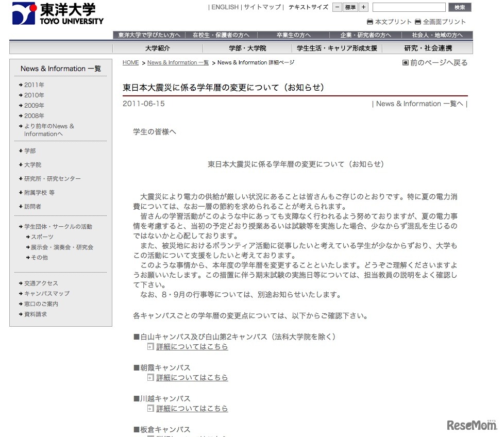Screen dimensions: 504x437
Task: Expand the 学部 sidebar section
Action: click(29, 151)
